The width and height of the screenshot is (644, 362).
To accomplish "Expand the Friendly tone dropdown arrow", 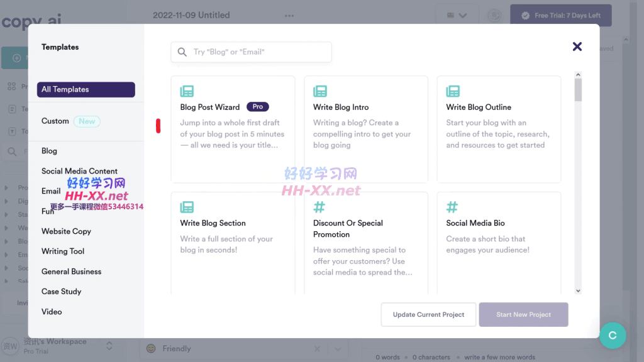I will coord(338,349).
